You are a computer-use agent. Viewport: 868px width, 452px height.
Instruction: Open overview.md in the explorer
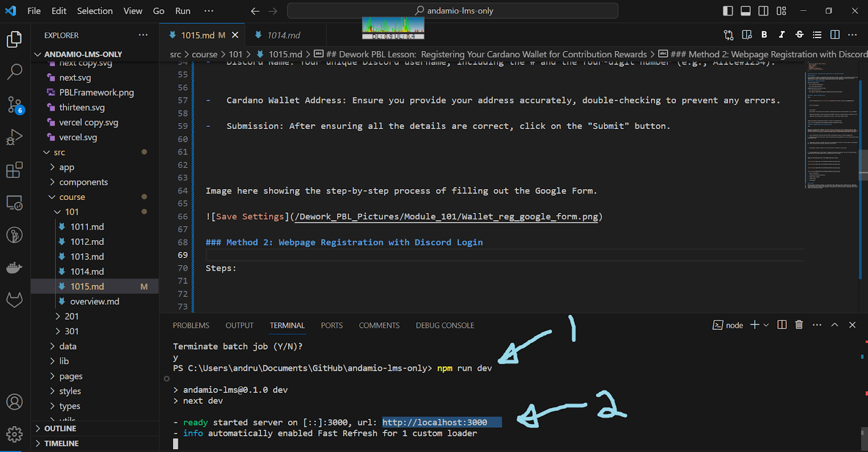coord(94,301)
